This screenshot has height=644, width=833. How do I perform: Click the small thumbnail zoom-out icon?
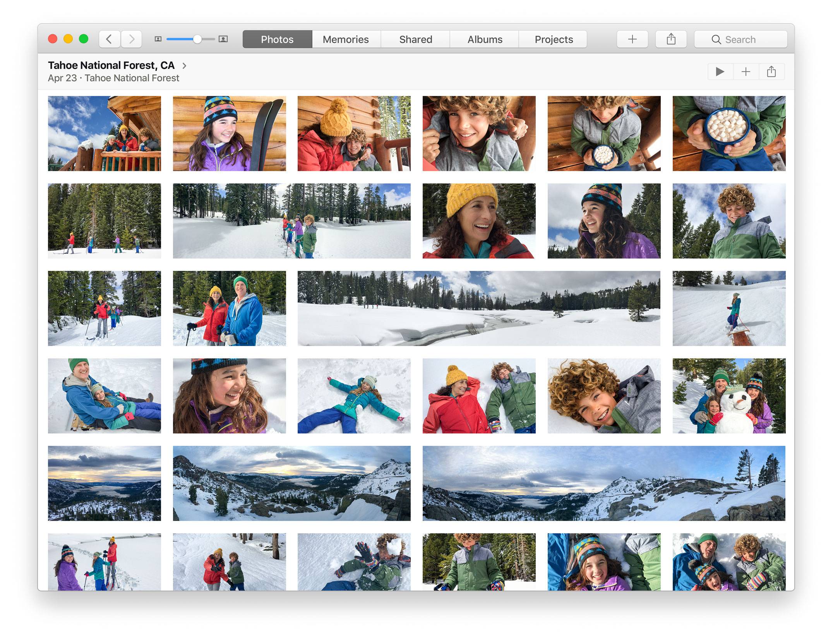click(158, 39)
